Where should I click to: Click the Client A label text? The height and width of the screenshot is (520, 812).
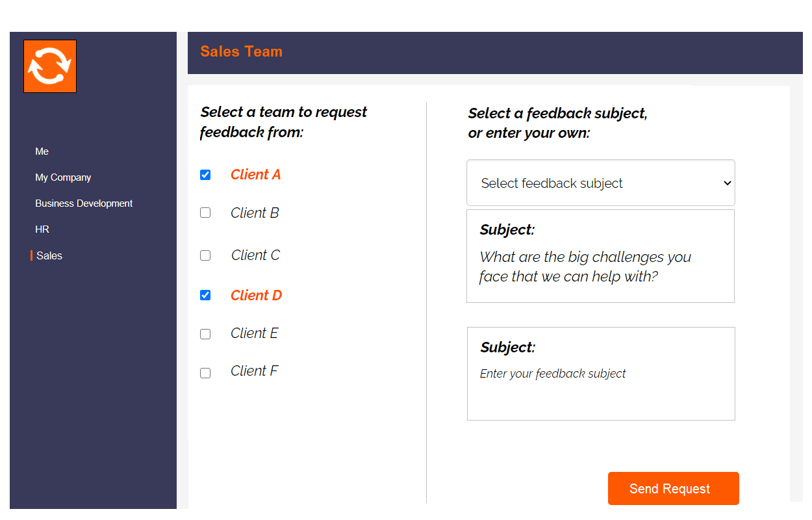pyautogui.click(x=255, y=175)
